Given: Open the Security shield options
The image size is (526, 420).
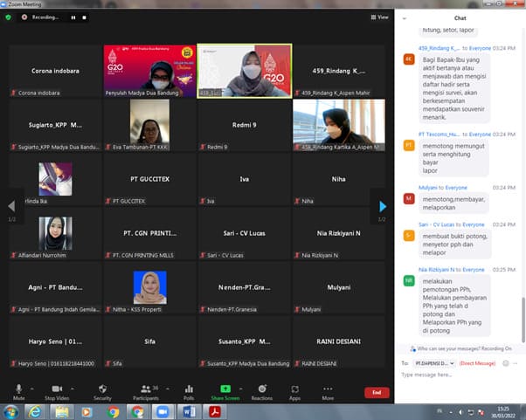Looking at the screenshot, I should pyautogui.click(x=102, y=389).
